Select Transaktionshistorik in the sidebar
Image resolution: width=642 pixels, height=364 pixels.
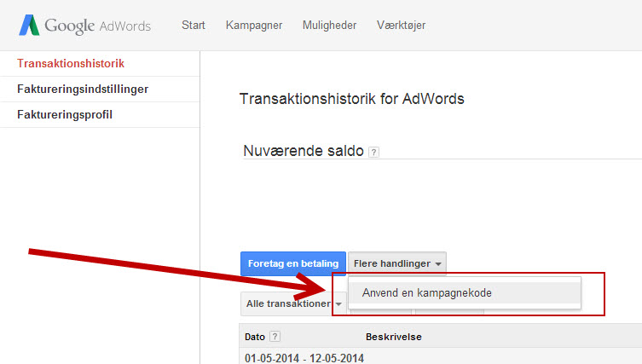[x=71, y=63]
